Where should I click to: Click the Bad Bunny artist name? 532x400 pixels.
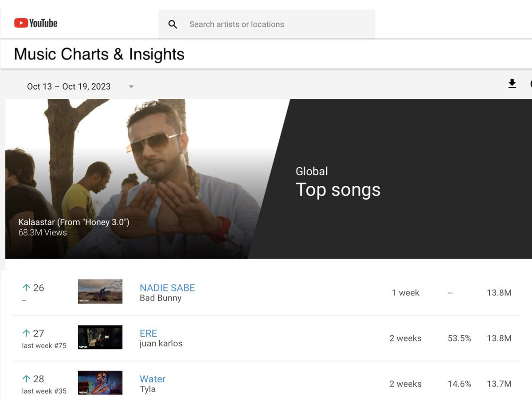pyautogui.click(x=160, y=298)
